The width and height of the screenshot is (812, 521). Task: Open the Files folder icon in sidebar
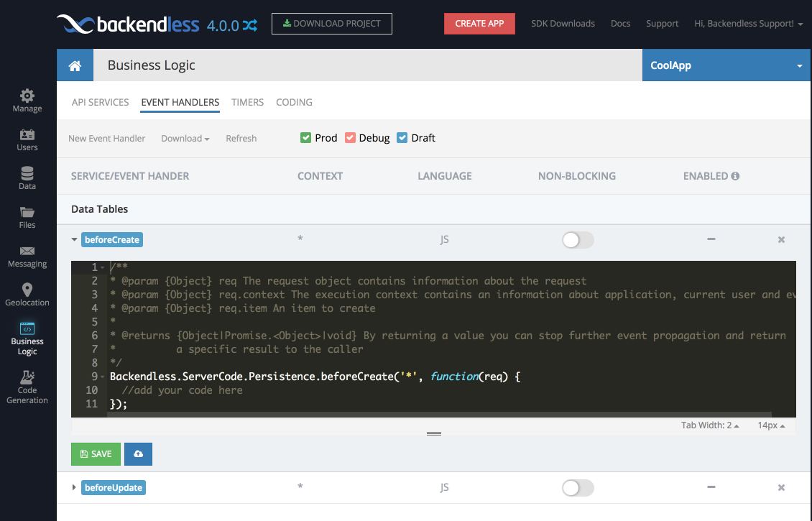click(27, 212)
